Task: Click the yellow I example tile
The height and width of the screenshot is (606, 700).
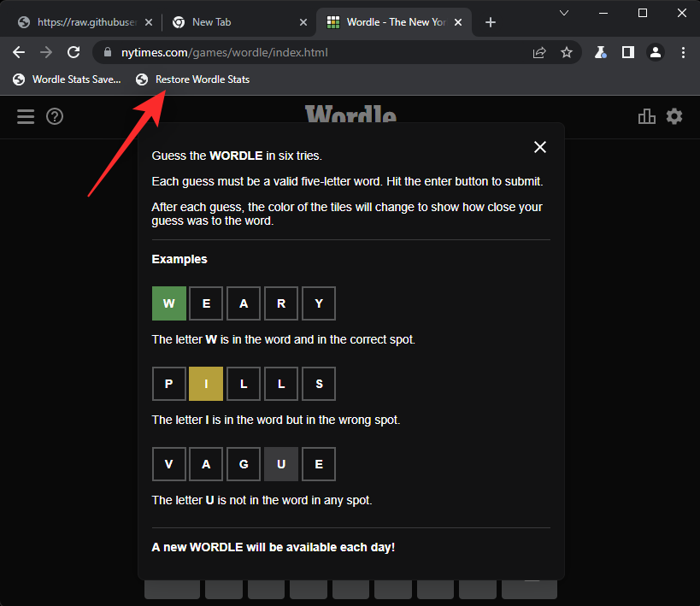Action: [x=206, y=384]
